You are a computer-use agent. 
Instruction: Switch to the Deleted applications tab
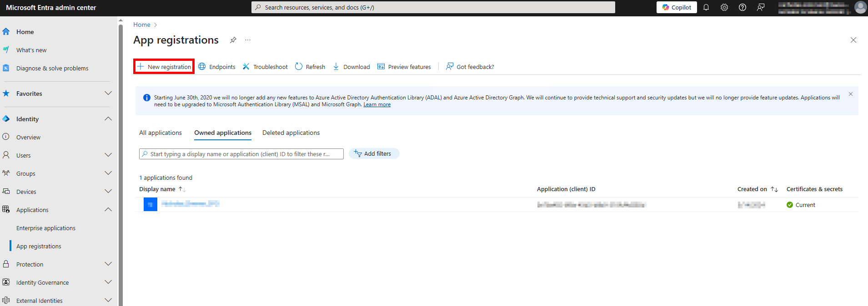(291, 133)
